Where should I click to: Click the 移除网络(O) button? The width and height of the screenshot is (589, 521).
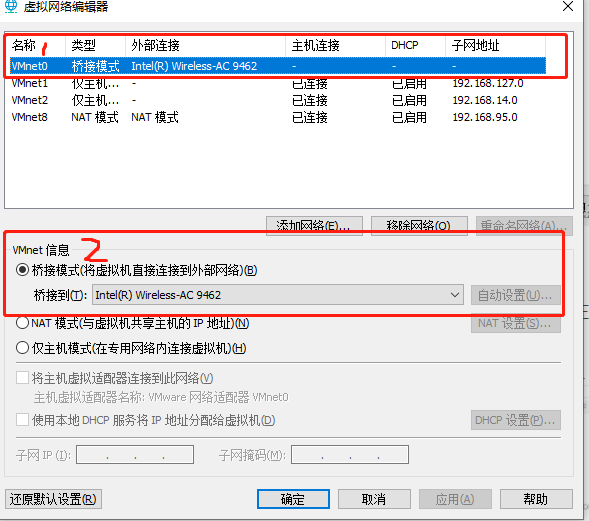pos(419,226)
